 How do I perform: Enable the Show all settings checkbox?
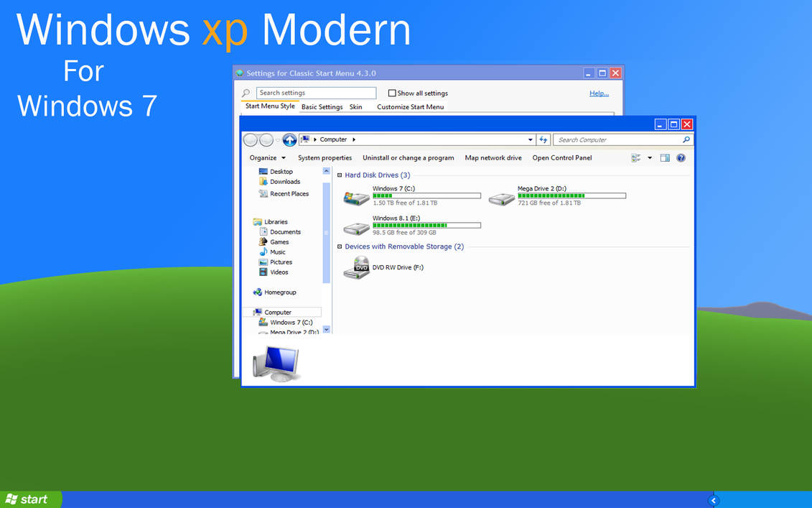[391, 93]
